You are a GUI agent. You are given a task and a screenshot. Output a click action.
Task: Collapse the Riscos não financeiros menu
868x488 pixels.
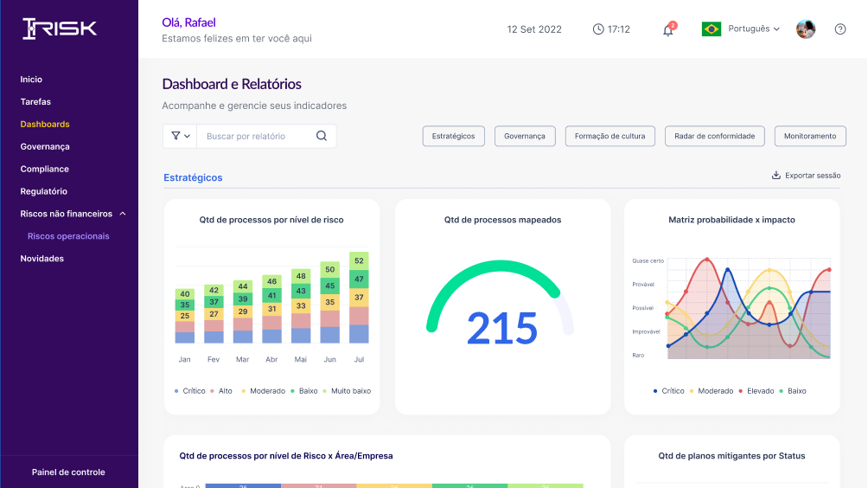point(123,214)
